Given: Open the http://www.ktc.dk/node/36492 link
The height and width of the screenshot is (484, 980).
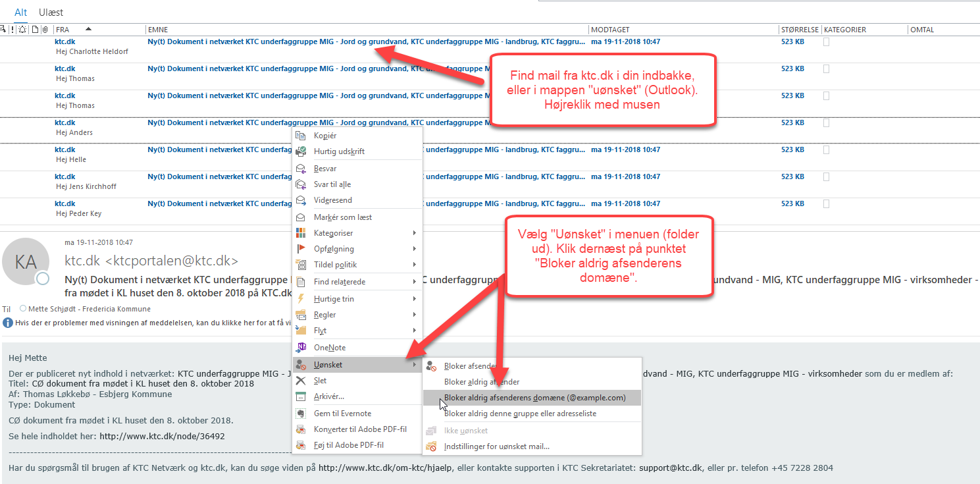Looking at the screenshot, I should (162, 436).
